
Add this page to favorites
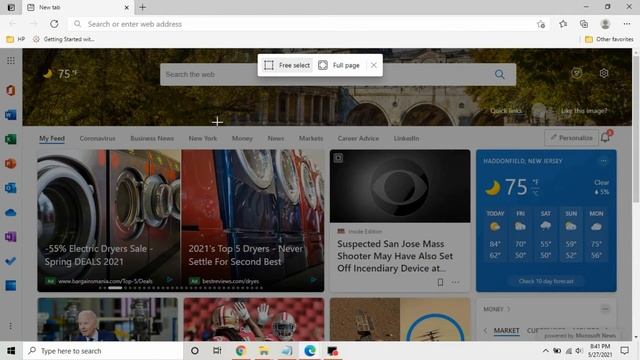(541, 24)
